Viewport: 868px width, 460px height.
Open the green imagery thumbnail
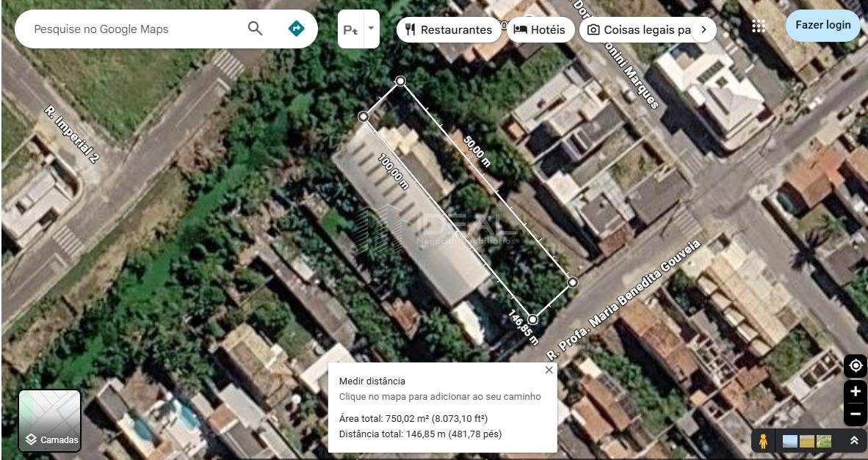click(x=824, y=441)
